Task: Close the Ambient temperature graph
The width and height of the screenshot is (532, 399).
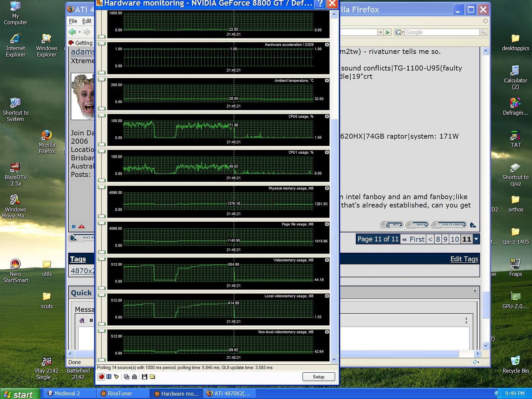Action: [327, 81]
